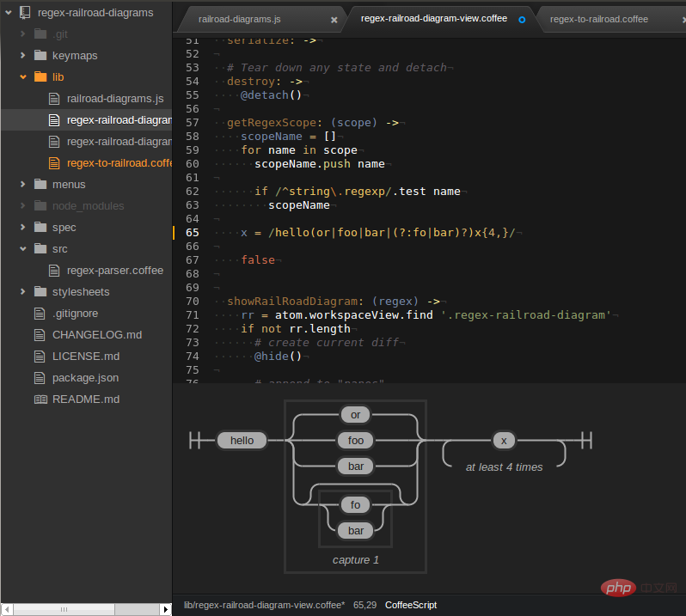Image resolution: width=686 pixels, height=616 pixels.
Task: Click the package.json file icon
Action: click(40, 378)
